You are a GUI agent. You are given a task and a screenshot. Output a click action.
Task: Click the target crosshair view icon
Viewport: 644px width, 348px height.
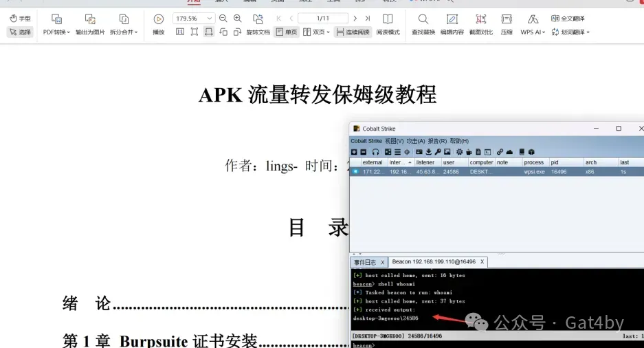(407, 152)
